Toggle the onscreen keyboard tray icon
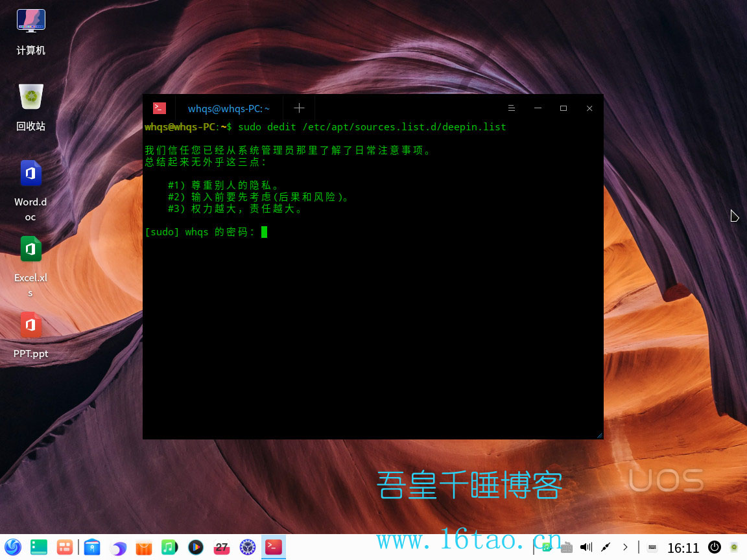 (x=652, y=547)
